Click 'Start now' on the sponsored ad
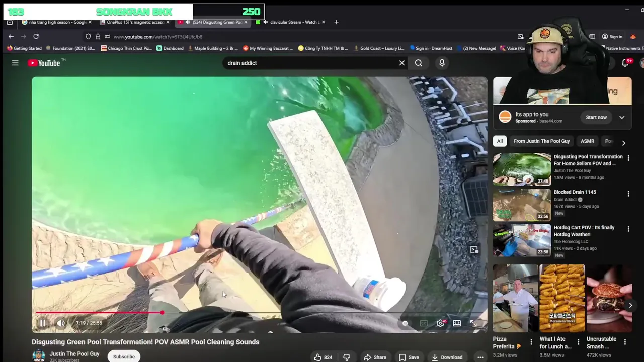The height and width of the screenshot is (362, 644). click(x=596, y=117)
